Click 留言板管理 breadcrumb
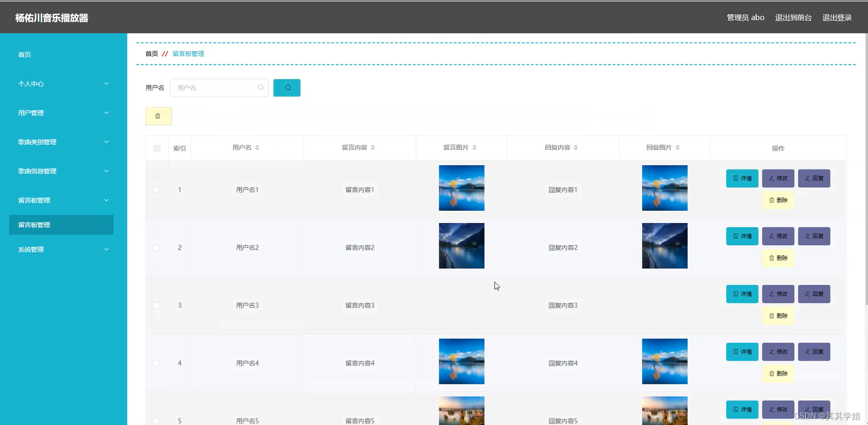The width and height of the screenshot is (868, 425). point(188,54)
